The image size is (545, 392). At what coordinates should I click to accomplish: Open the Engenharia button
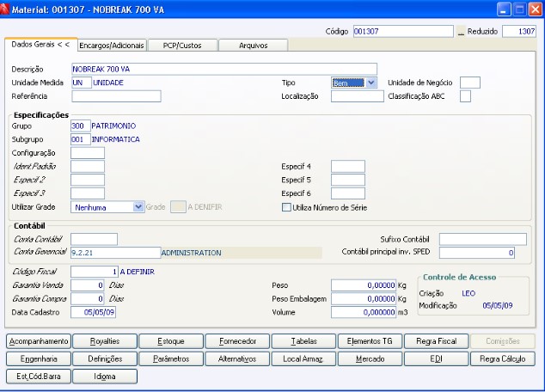click(39, 359)
